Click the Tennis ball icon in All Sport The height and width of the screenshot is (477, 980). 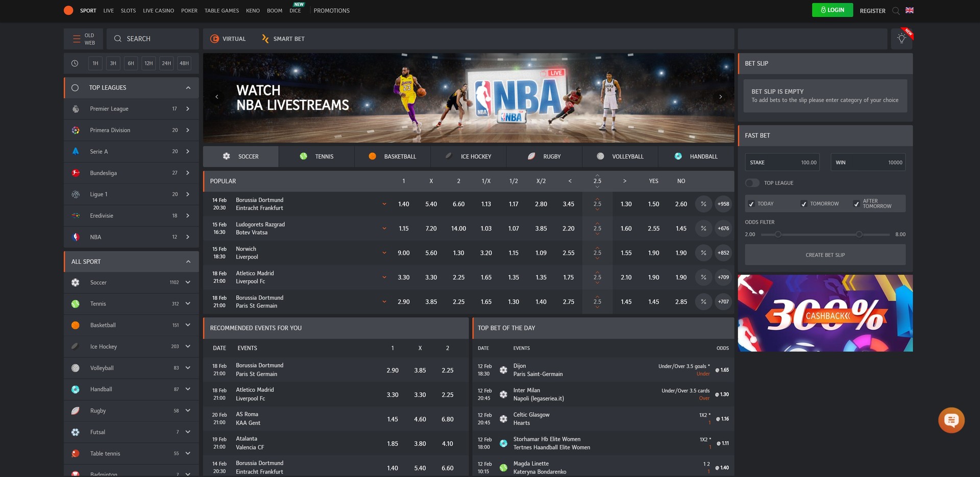tap(76, 304)
